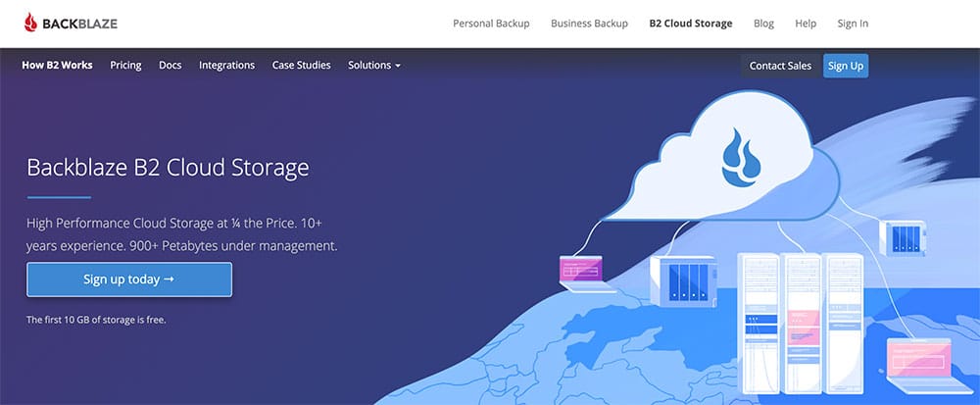This screenshot has height=405, width=980.
Task: Open the Docs section
Action: [170, 65]
